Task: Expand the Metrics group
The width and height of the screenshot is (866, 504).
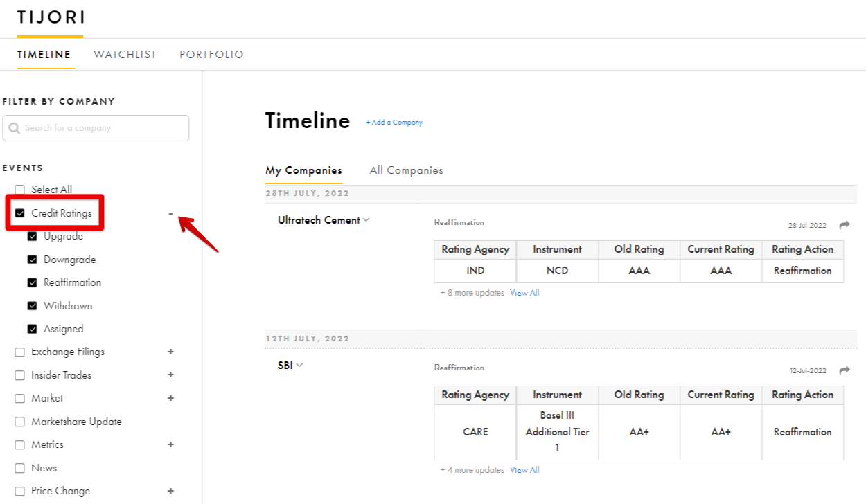Action: click(x=170, y=444)
